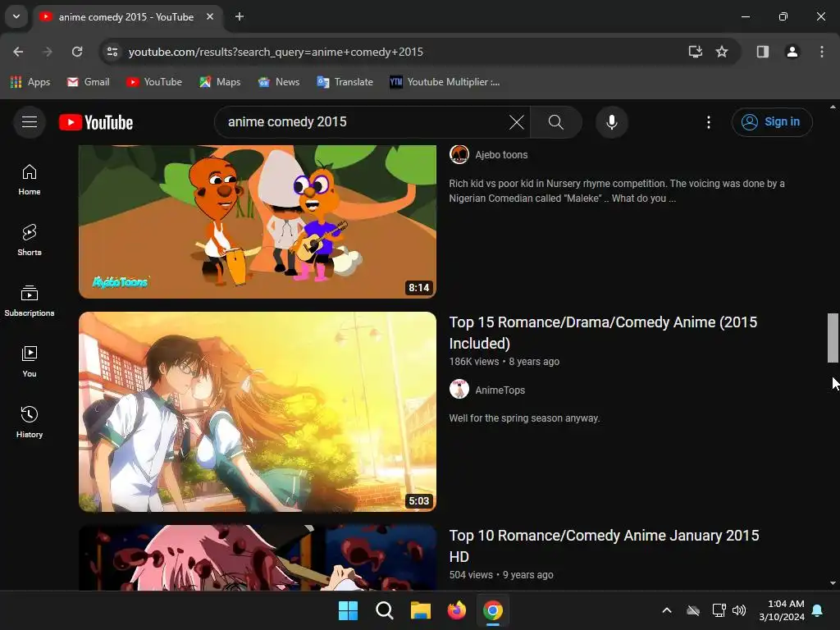Open the Ajebo Toons video thumbnail
The height and width of the screenshot is (630, 840).
[258, 221]
